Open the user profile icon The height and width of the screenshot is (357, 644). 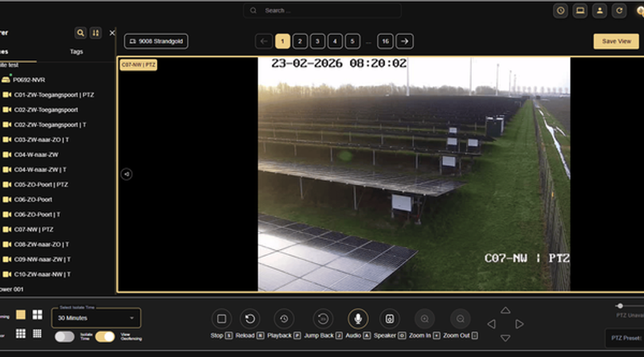pyautogui.click(x=600, y=10)
